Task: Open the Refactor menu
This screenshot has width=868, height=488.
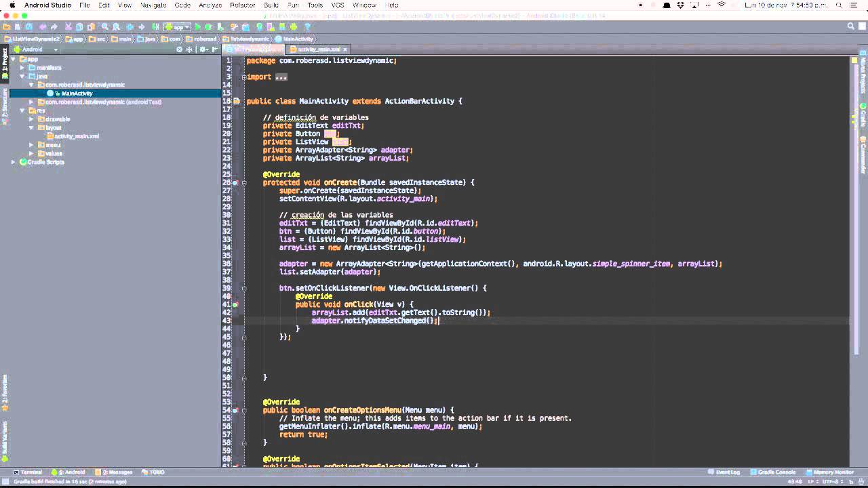Action: click(243, 5)
